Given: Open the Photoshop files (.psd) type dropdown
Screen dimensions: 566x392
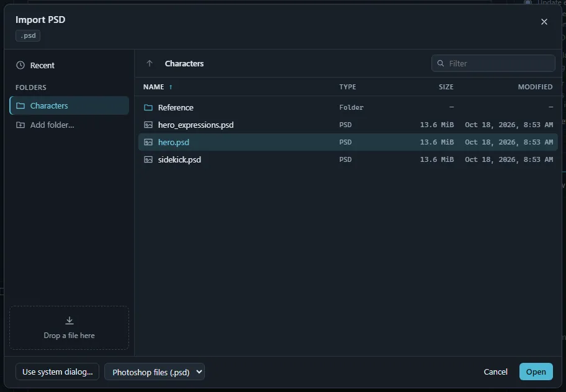Looking at the screenshot, I should (x=155, y=372).
